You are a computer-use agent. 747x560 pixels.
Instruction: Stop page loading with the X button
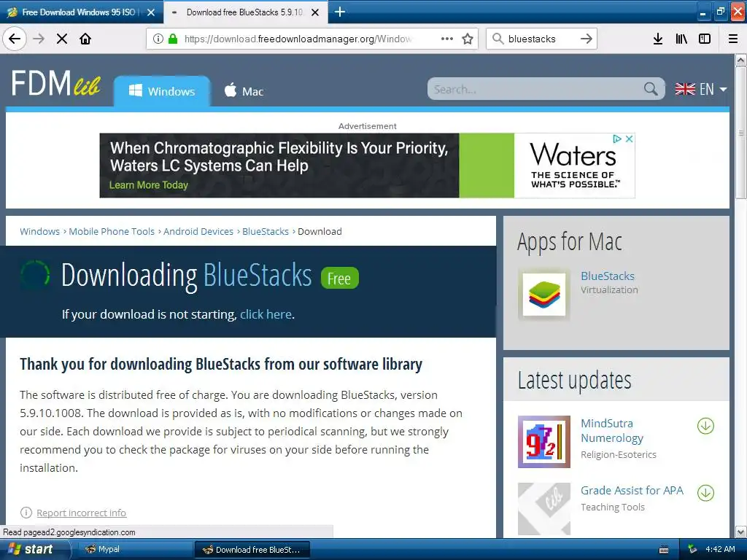[62, 39]
